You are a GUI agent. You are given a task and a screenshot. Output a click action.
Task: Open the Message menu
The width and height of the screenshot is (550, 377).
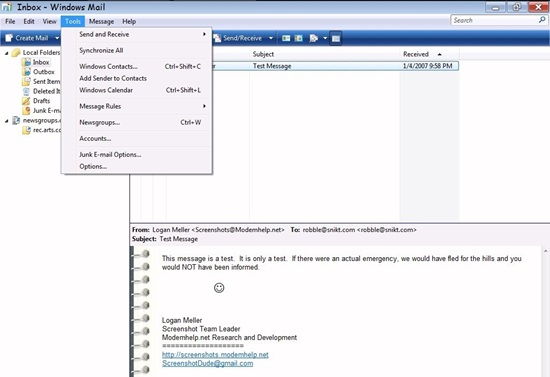click(x=101, y=21)
